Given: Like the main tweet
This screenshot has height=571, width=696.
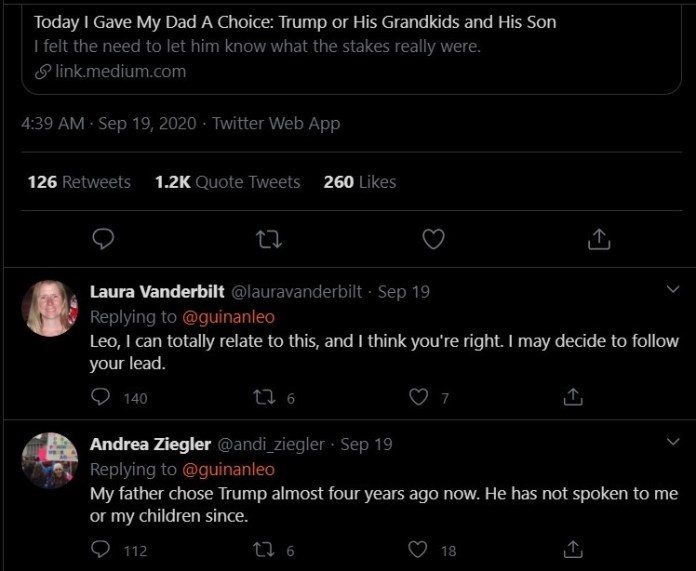Looking at the screenshot, I should (x=433, y=239).
